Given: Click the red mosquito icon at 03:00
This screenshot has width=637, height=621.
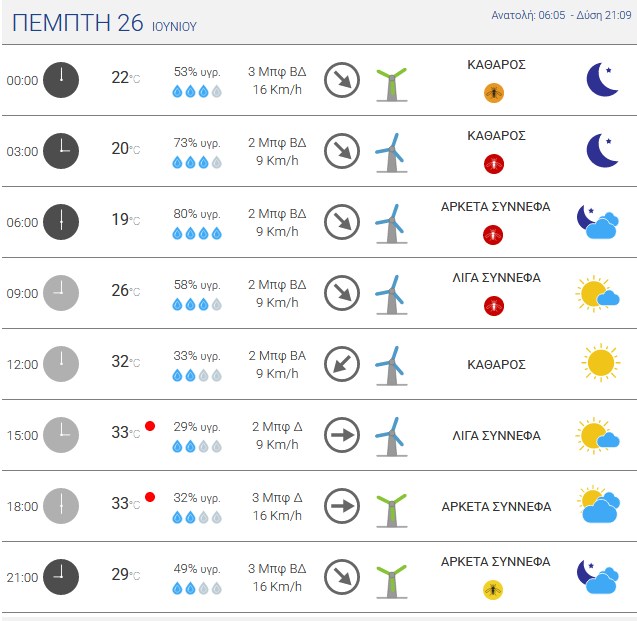Looking at the screenshot, I should (494, 164).
